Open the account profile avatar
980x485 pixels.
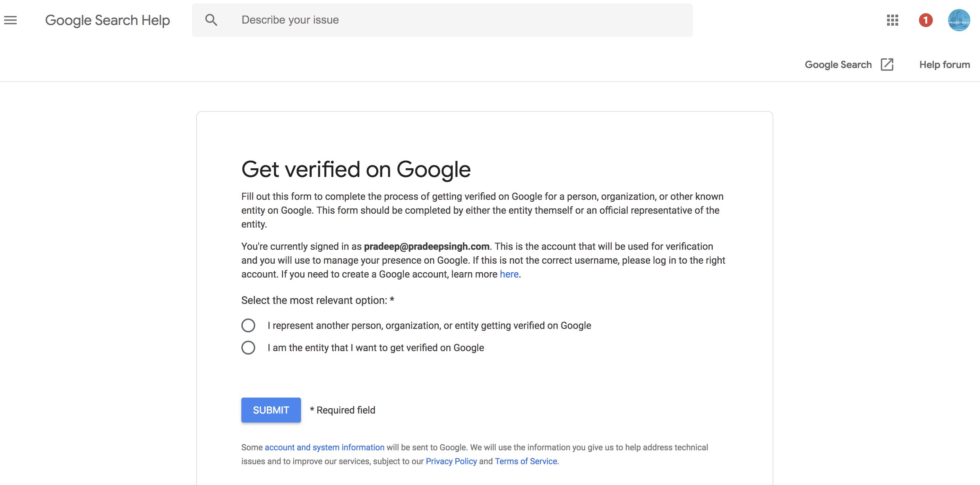click(x=958, y=20)
